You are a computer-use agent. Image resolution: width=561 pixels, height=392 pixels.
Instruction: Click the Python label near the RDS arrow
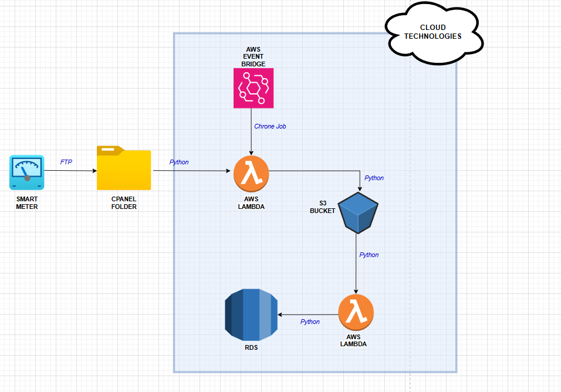(x=309, y=322)
